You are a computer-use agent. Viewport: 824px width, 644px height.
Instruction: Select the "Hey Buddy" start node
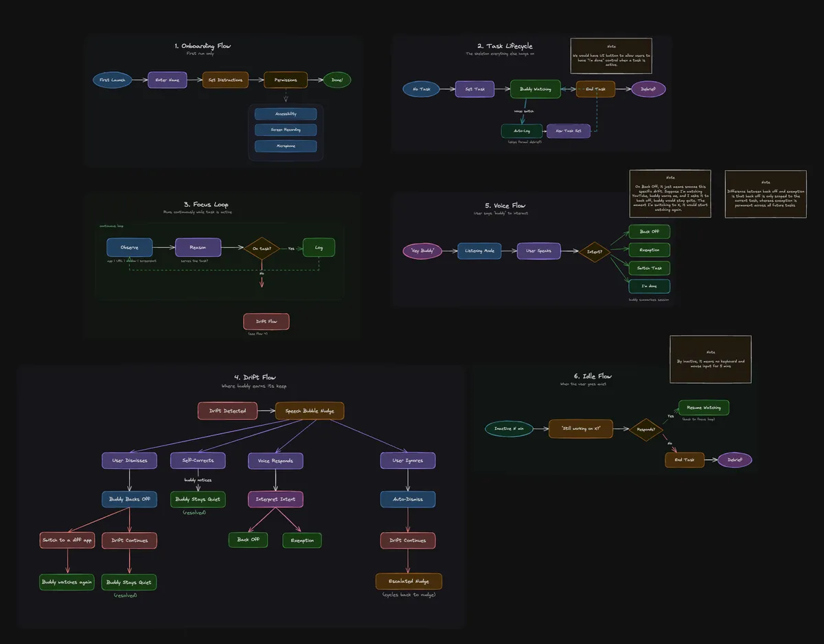click(x=423, y=251)
